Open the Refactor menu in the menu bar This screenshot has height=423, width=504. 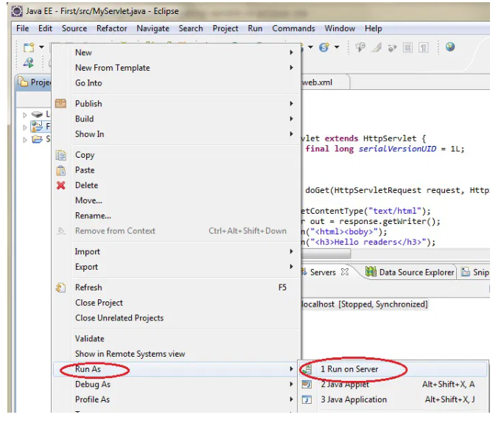(111, 29)
